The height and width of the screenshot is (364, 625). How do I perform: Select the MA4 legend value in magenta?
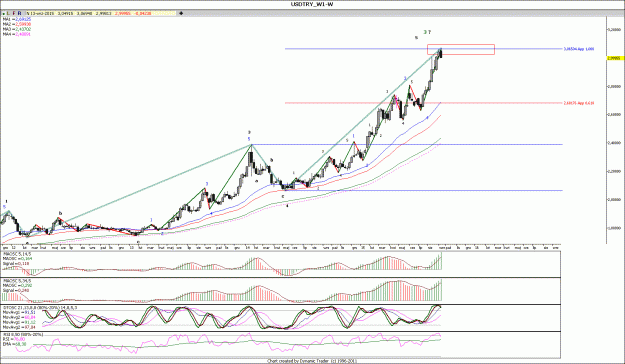tap(23, 34)
